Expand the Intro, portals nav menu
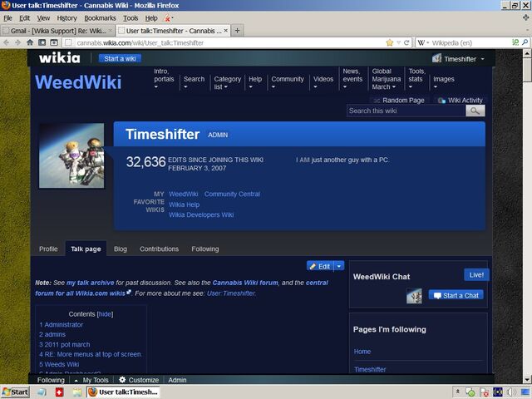The height and width of the screenshot is (399, 532). point(164,79)
